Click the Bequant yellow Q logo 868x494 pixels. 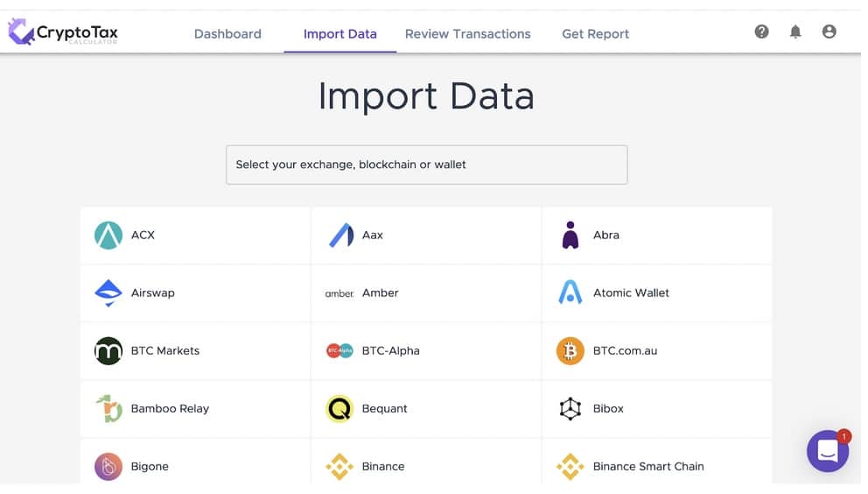click(x=339, y=409)
